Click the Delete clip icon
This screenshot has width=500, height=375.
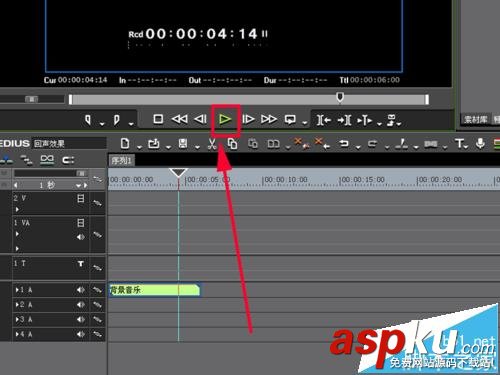(300, 143)
